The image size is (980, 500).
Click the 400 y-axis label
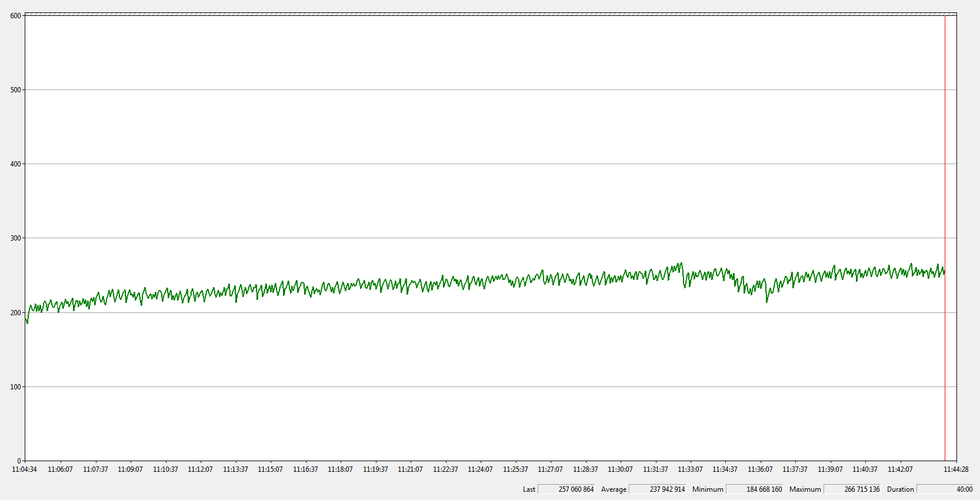(16, 164)
